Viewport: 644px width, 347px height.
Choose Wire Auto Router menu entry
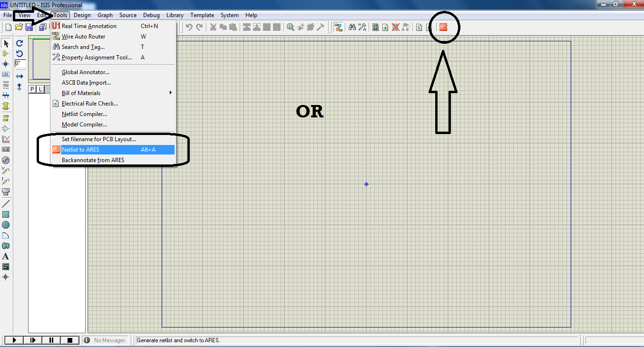point(113,37)
